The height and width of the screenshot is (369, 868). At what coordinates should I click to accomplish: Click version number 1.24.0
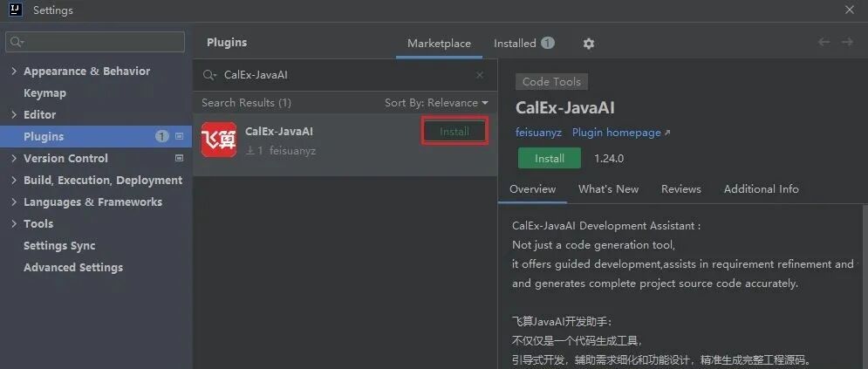click(609, 159)
